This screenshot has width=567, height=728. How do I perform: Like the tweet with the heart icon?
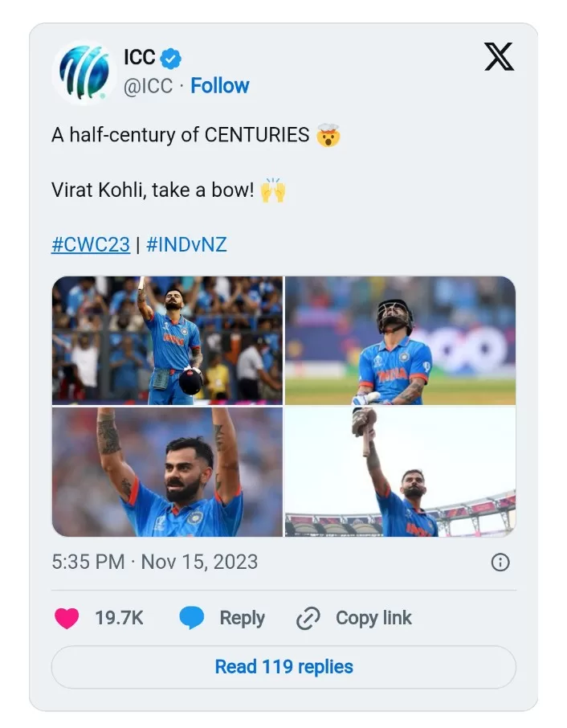coord(67,618)
